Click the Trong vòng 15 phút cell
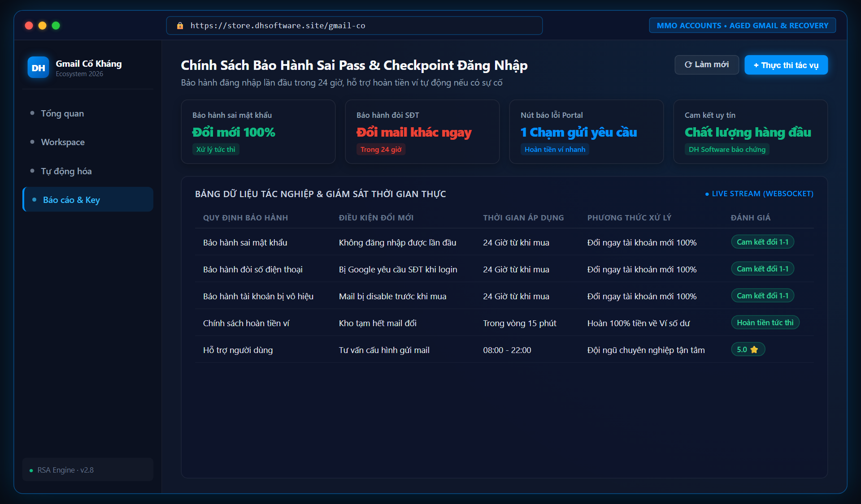861x504 pixels. pyautogui.click(x=520, y=323)
